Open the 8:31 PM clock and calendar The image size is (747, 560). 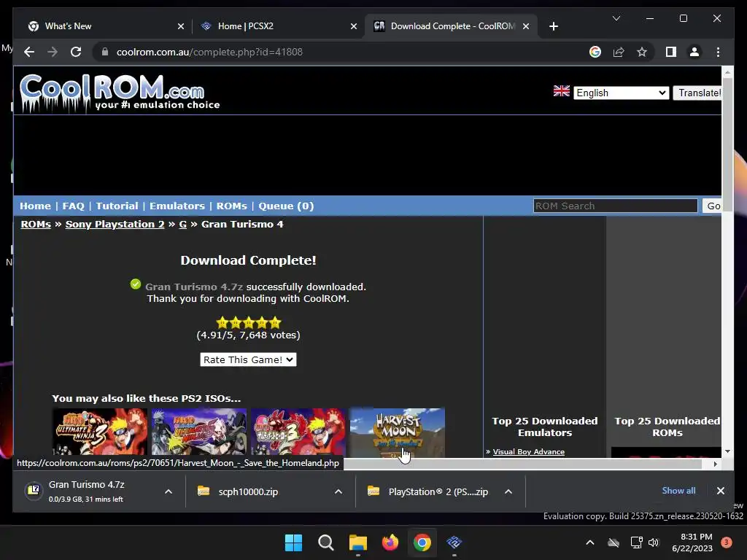click(692, 542)
